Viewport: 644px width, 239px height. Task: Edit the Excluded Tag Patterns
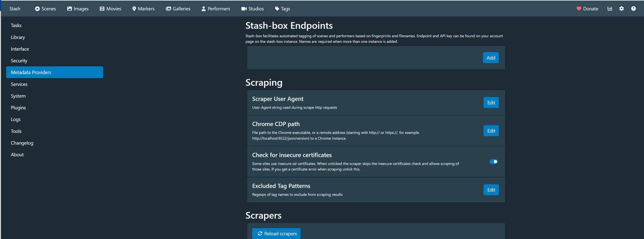click(491, 190)
